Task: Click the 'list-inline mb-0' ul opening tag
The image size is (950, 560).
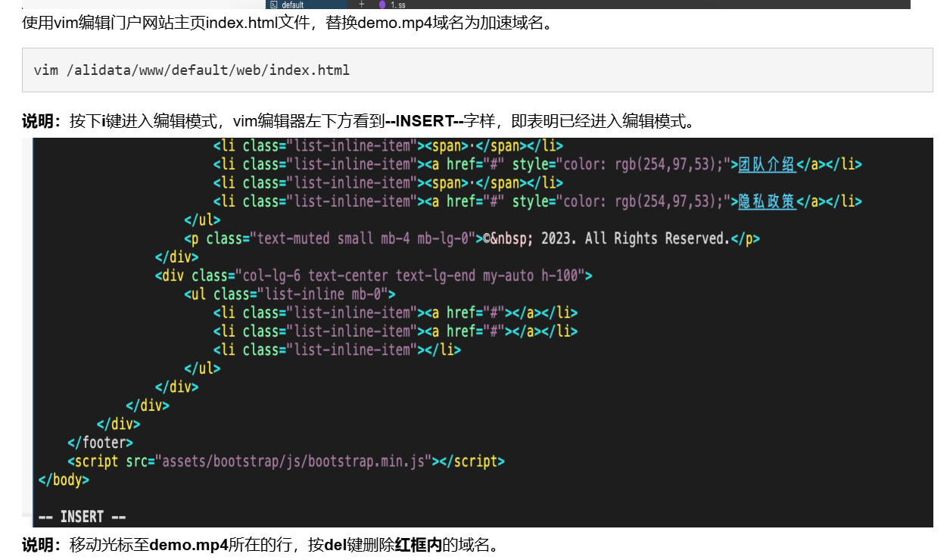Action: click(x=290, y=294)
